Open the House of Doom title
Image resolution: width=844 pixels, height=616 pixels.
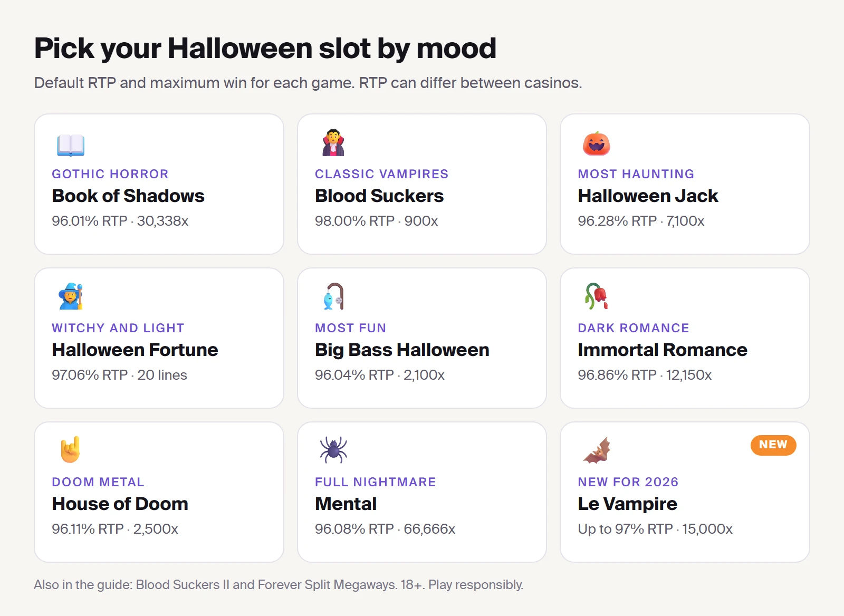tap(120, 504)
